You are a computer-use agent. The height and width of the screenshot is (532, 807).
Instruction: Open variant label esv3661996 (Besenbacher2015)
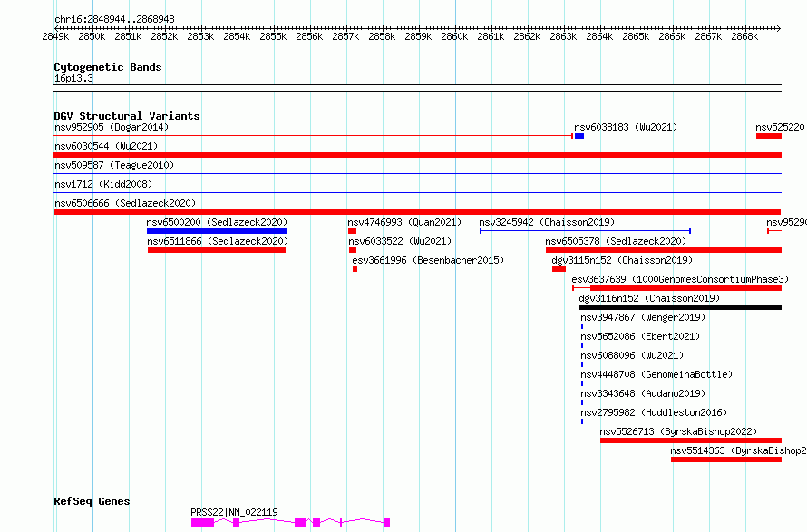[428, 260]
